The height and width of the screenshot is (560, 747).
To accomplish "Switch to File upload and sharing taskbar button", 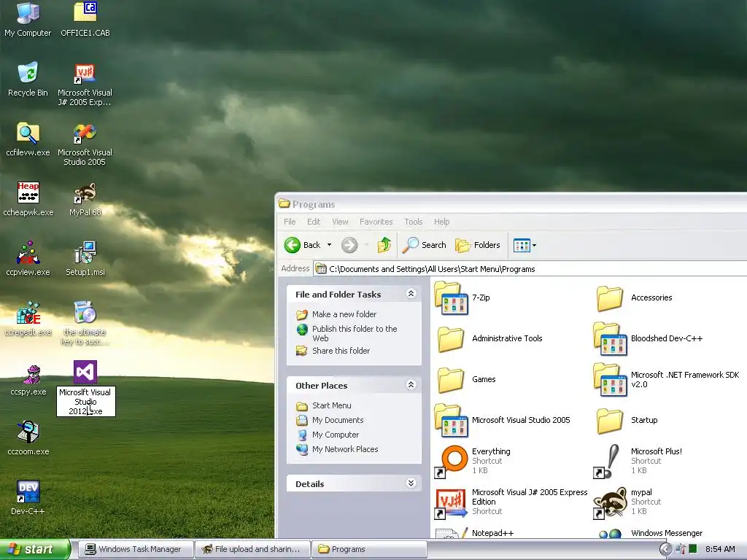I will click(252, 549).
